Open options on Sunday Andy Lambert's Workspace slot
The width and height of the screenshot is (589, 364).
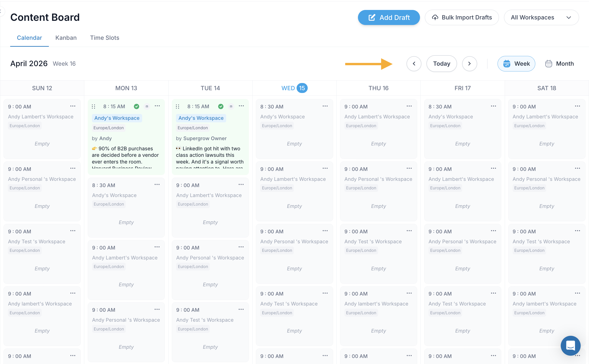tap(73, 106)
